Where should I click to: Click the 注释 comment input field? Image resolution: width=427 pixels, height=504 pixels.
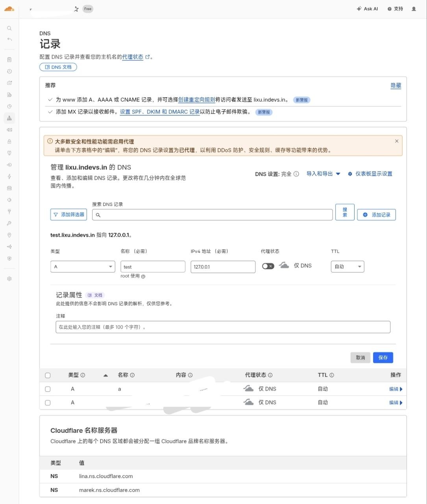tap(223, 327)
